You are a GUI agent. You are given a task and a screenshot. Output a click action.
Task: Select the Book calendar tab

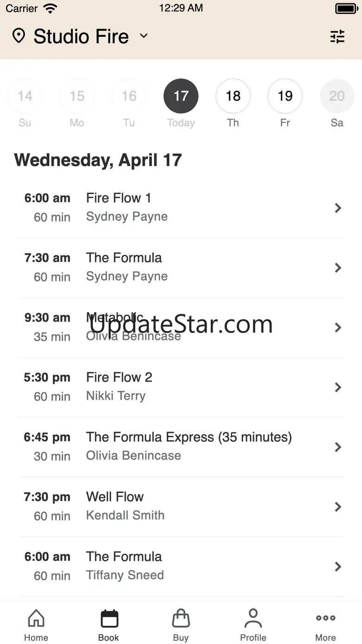[x=109, y=625]
